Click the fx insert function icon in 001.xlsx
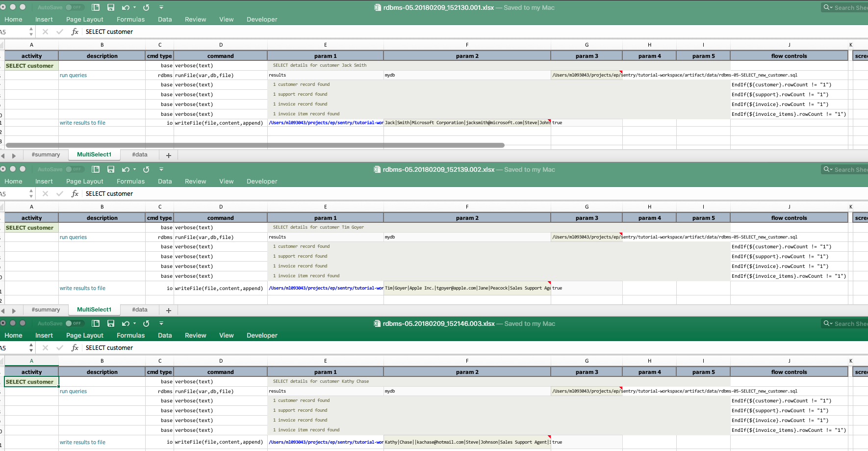The image size is (868, 451). point(75,31)
